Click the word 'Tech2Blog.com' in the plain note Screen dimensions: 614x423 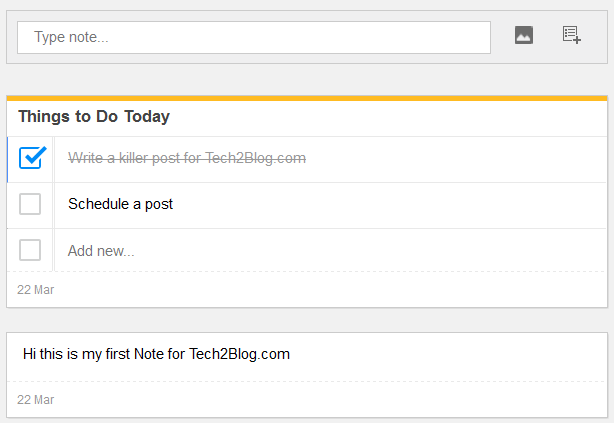239,354
